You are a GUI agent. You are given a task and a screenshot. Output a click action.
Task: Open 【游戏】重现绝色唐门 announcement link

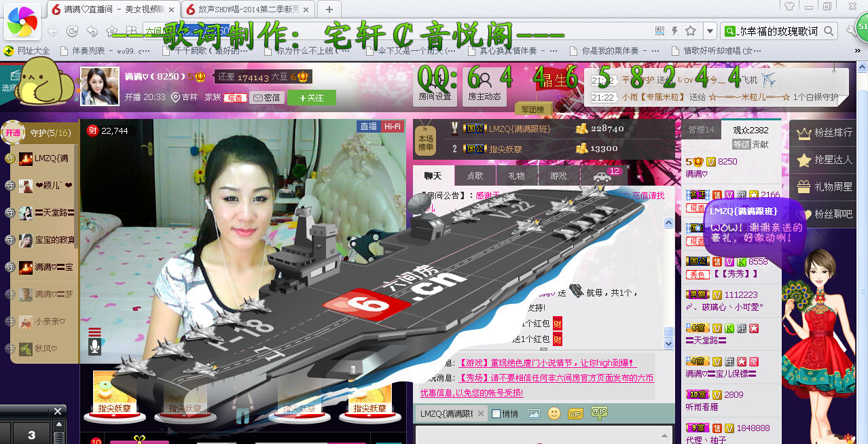tap(547, 363)
